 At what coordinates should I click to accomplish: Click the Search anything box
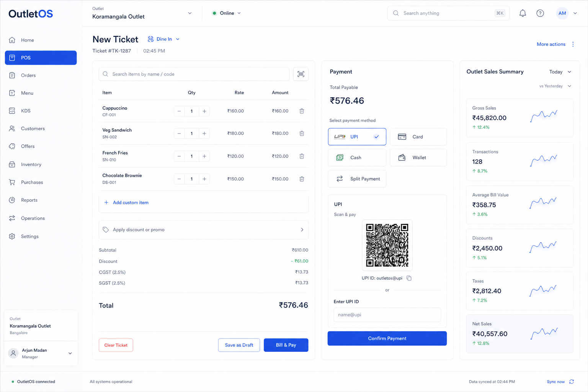pyautogui.click(x=448, y=13)
